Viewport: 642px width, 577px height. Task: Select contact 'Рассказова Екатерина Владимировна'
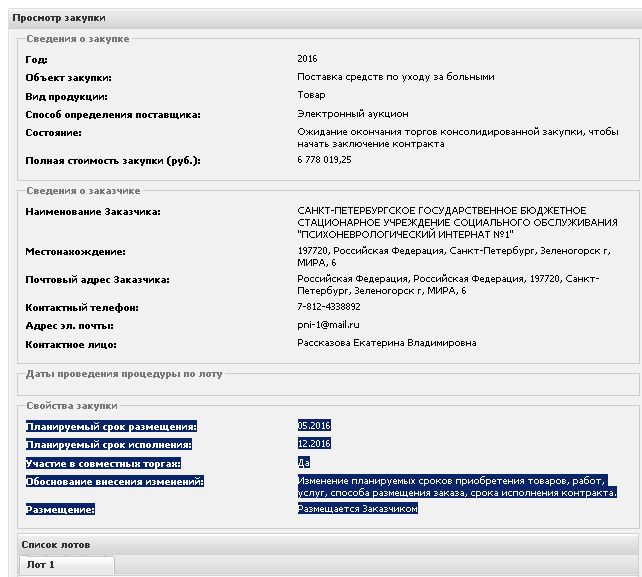click(x=387, y=343)
